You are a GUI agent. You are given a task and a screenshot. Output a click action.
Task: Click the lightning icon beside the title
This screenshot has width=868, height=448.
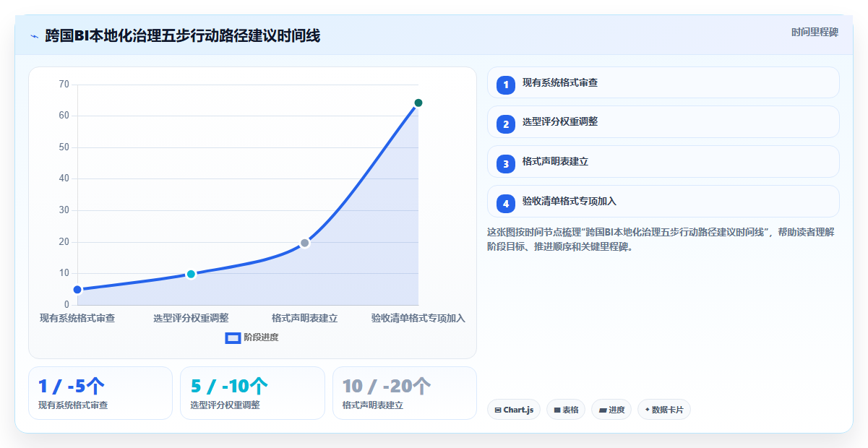35,35
